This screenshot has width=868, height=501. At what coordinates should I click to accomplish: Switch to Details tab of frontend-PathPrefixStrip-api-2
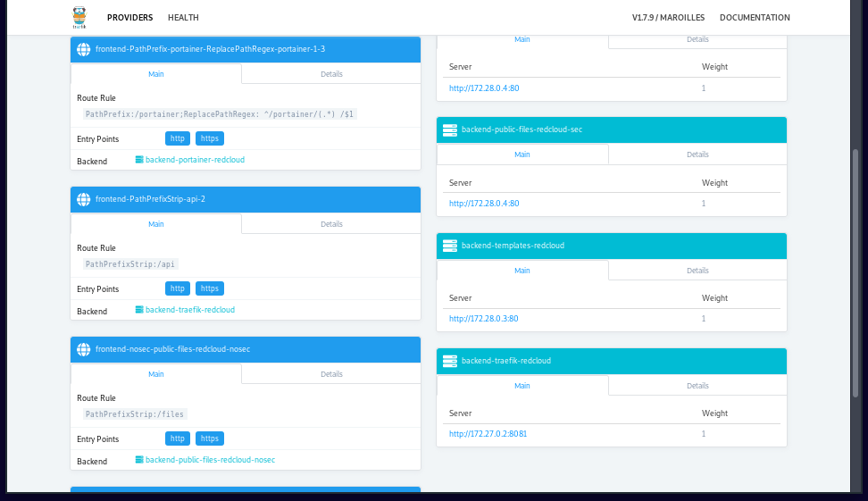tap(331, 224)
